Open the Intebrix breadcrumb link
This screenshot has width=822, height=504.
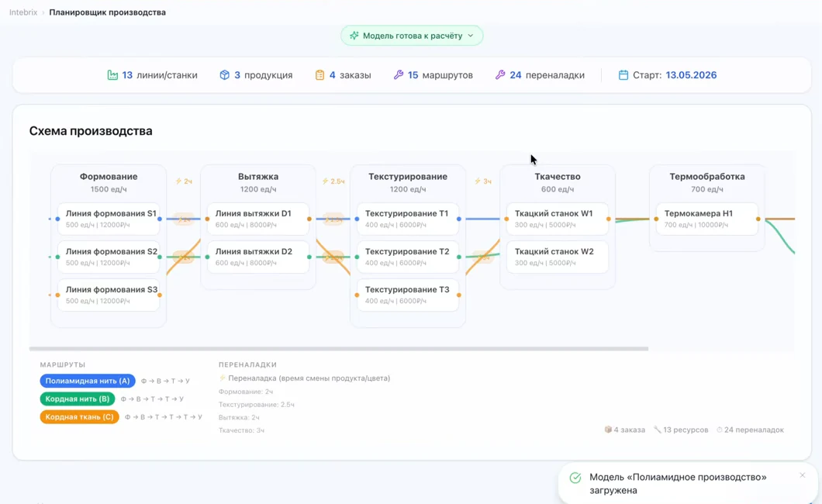click(x=23, y=12)
